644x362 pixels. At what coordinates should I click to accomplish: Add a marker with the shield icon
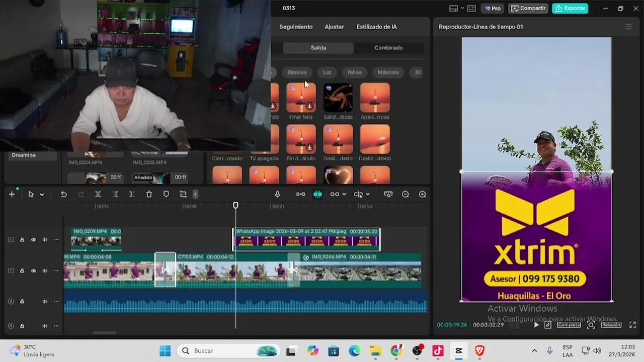point(166,194)
